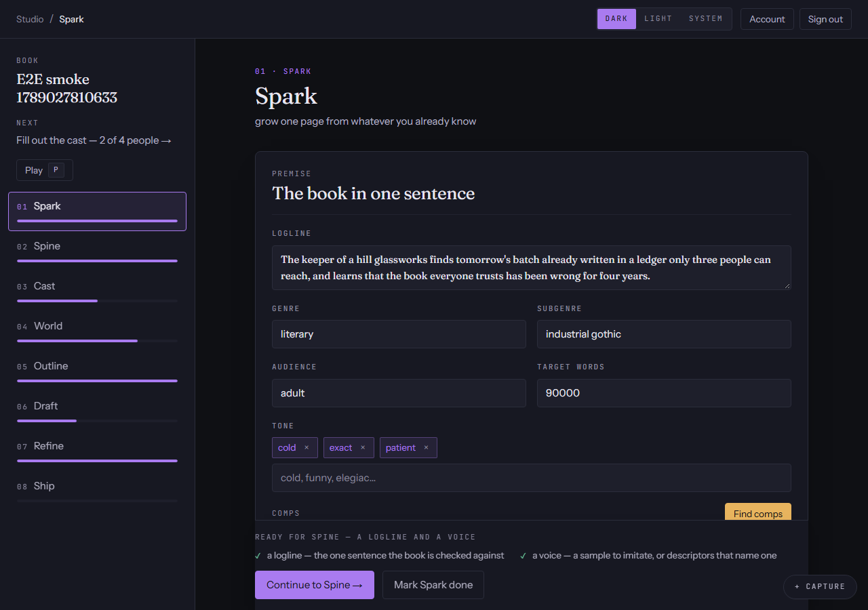868x610 pixels.
Task: Follow the Fill out the cast link
Action: 94,140
